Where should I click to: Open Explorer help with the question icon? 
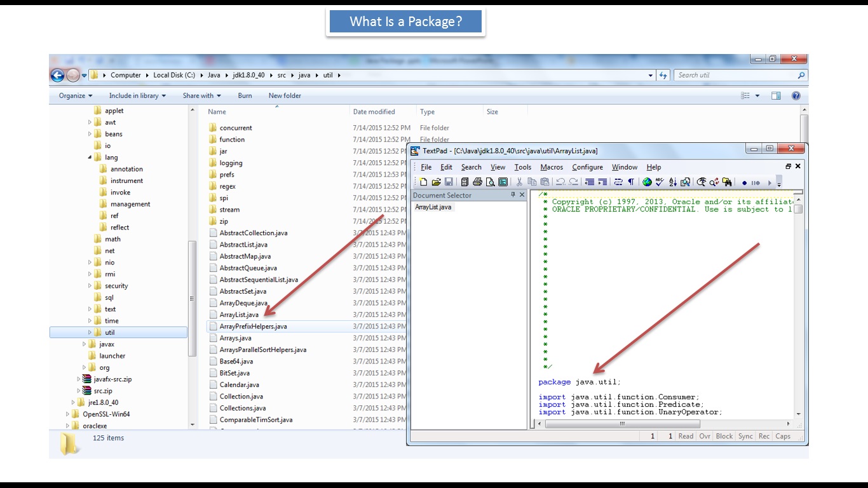[796, 96]
